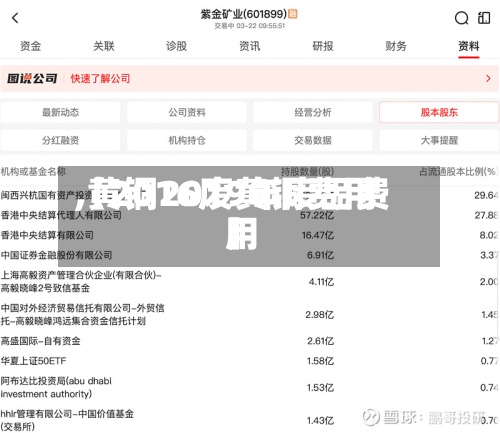This screenshot has height=433, width=500.
Task: Select the 机构持仓 button
Action: [x=187, y=140]
